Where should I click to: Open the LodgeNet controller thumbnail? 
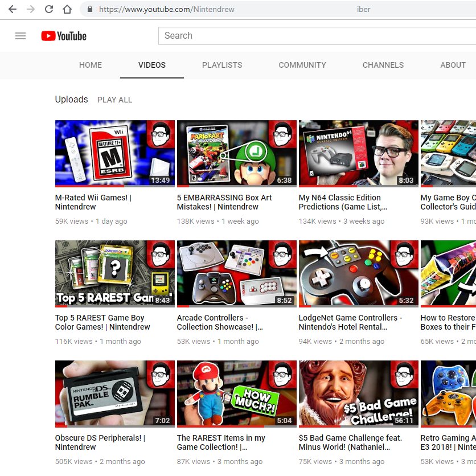tap(359, 274)
